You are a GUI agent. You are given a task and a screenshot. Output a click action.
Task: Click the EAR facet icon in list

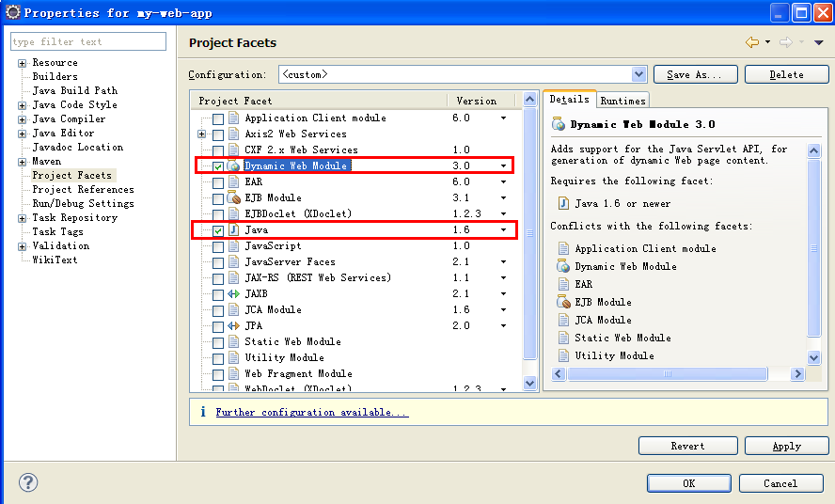pos(234,181)
